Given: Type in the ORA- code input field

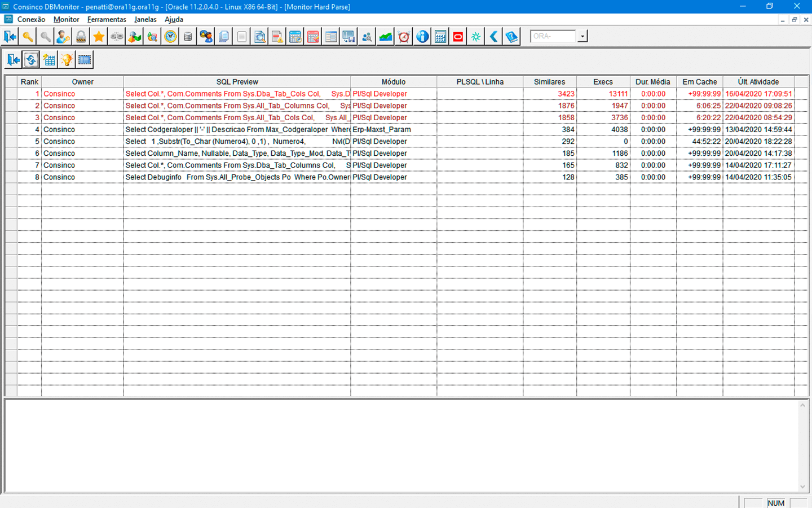Looking at the screenshot, I should [x=553, y=36].
